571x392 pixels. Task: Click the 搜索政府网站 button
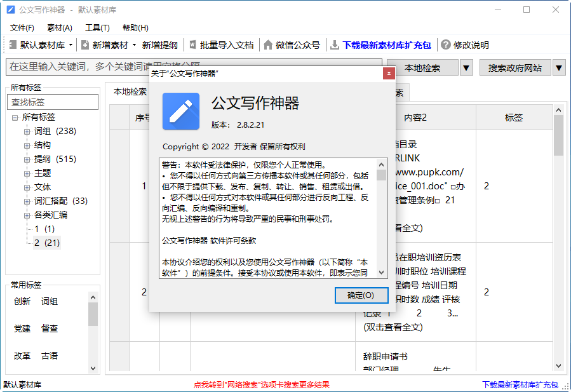point(515,68)
